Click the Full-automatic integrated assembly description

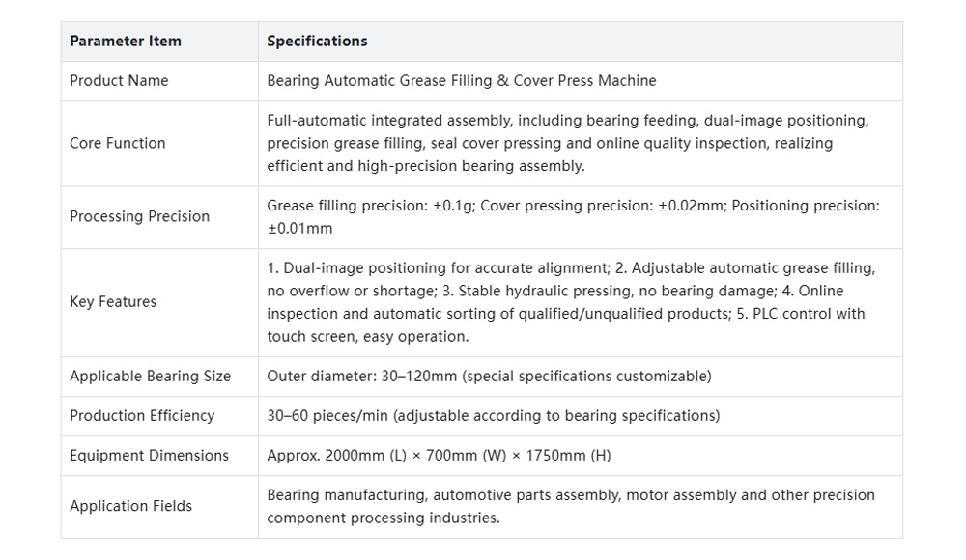567,143
